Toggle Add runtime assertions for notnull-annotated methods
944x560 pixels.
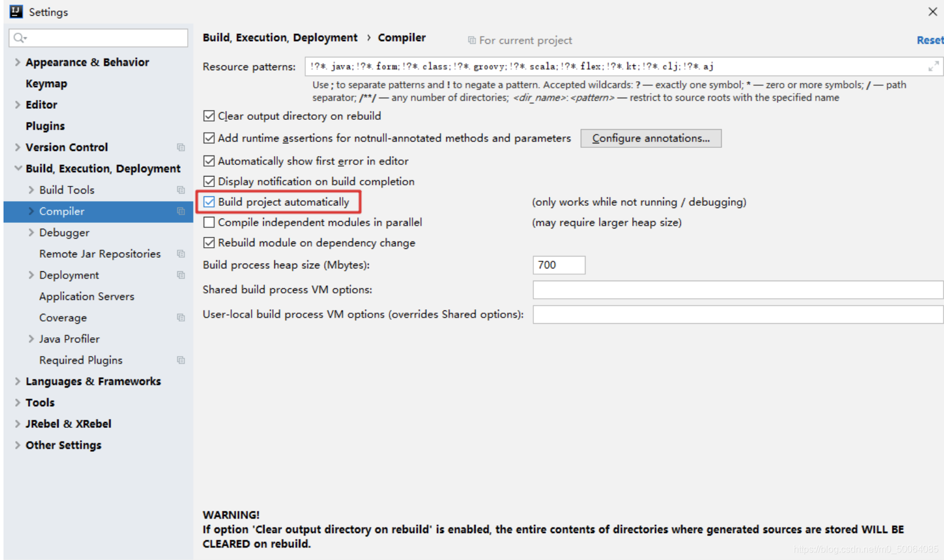pos(209,138)
